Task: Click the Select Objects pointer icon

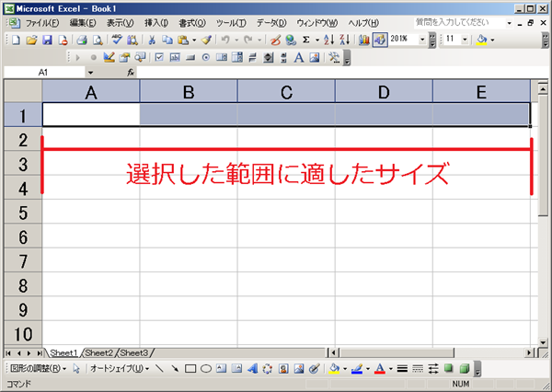Action: [x=76, y=369]
